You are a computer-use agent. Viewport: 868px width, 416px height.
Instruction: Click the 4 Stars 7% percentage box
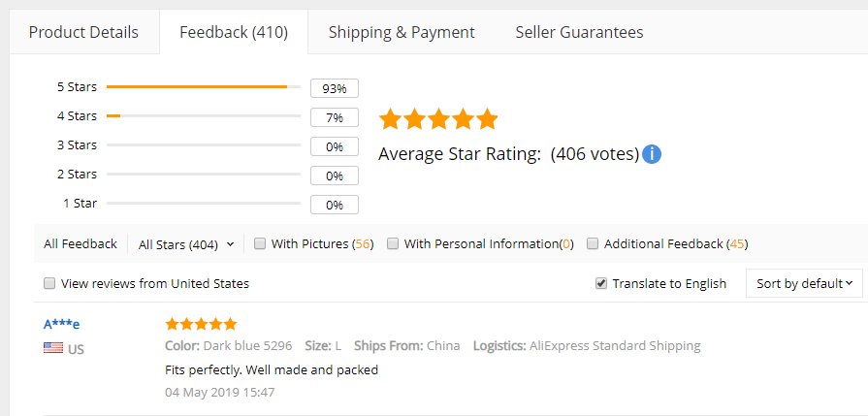pos(335,118)
